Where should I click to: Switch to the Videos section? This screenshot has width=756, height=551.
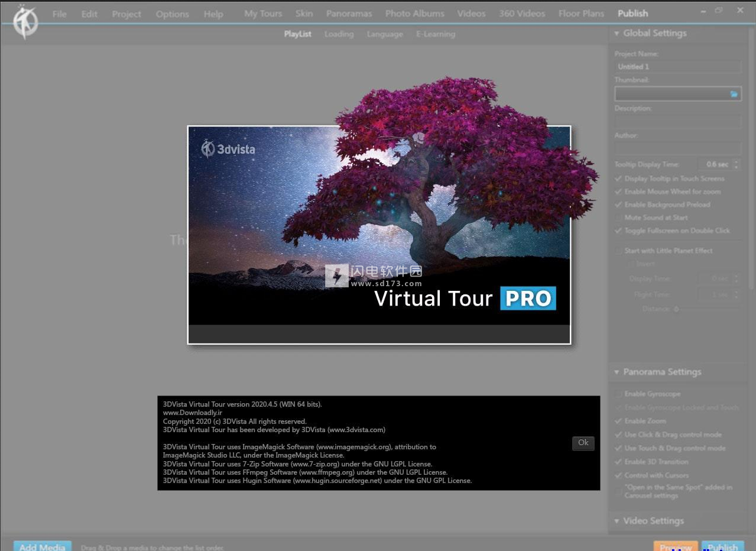point(471,13)
